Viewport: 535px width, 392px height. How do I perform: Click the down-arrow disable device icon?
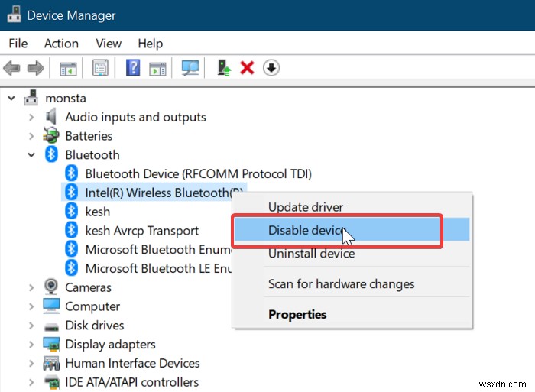(x=271, y=67)
